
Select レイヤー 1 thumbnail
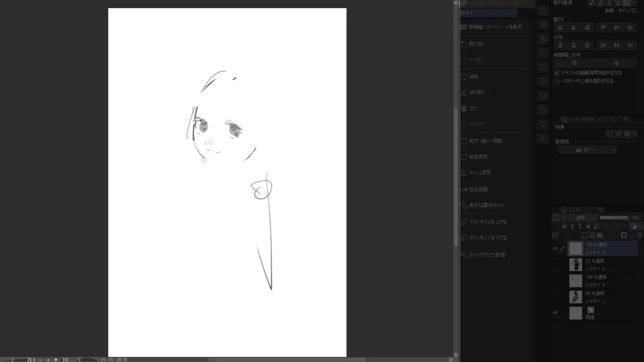click(x=576, y=297)
